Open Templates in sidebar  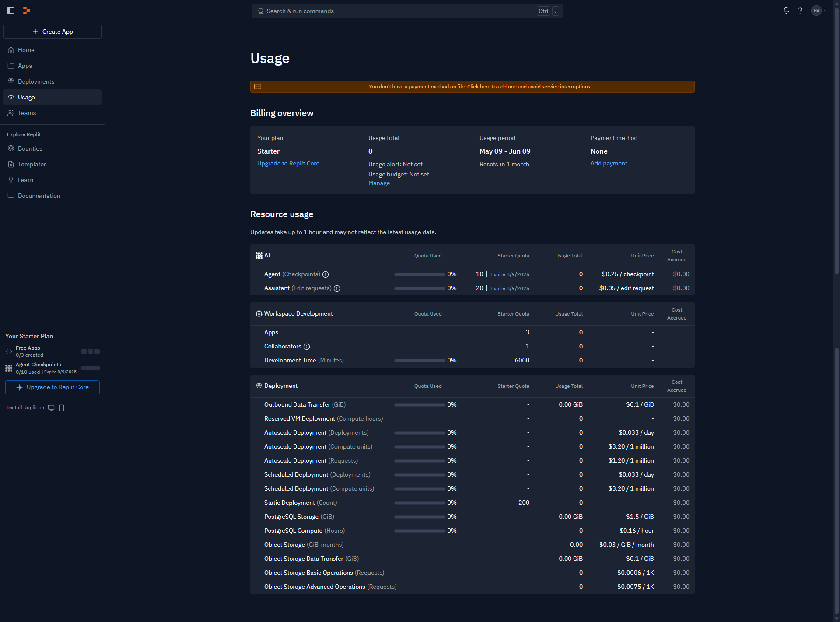pos(52,164)
